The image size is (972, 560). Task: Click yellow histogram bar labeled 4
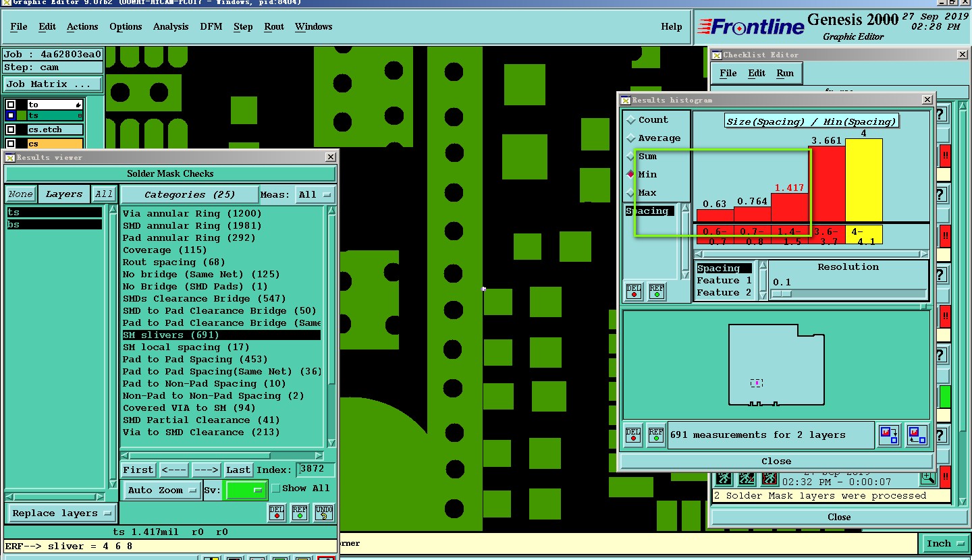[864, 180]
